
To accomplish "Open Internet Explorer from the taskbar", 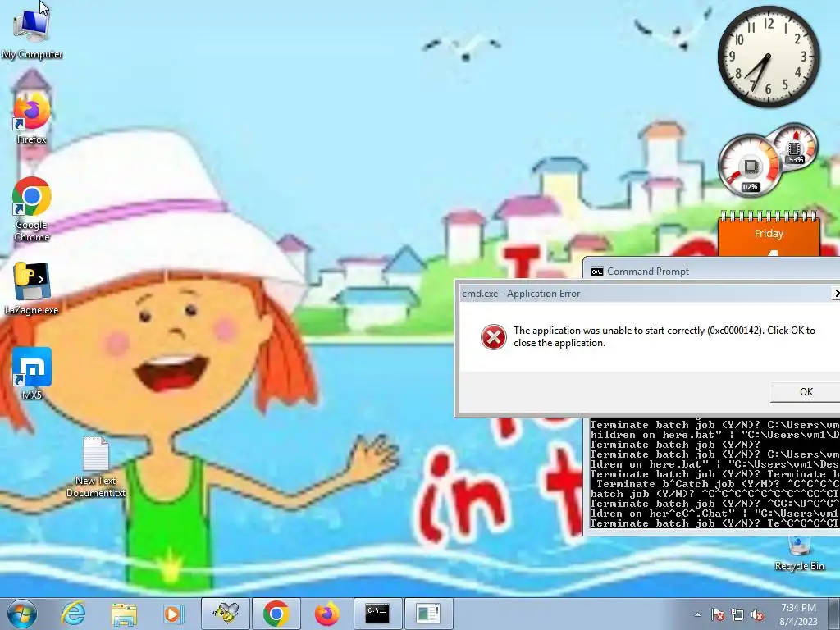I will point(73,614).
